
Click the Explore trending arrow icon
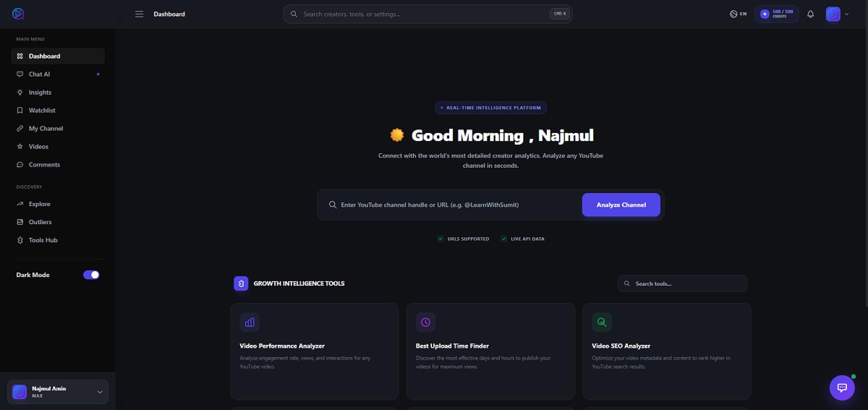coord(20,204)
